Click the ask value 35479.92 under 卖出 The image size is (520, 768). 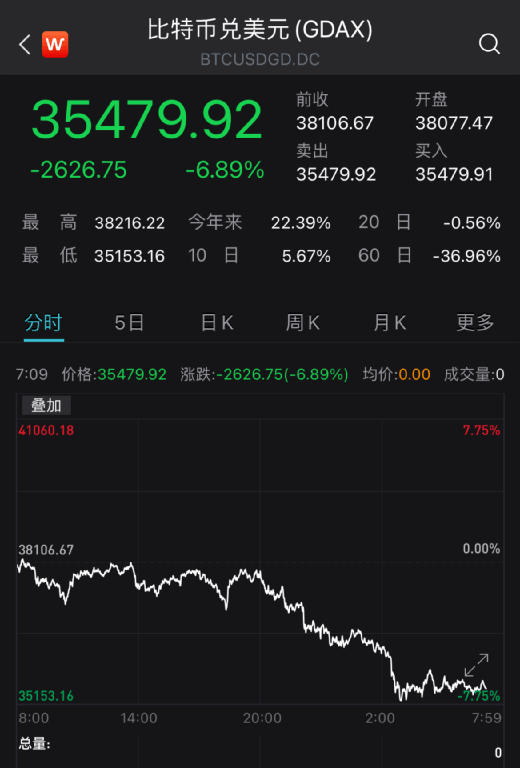336,174
